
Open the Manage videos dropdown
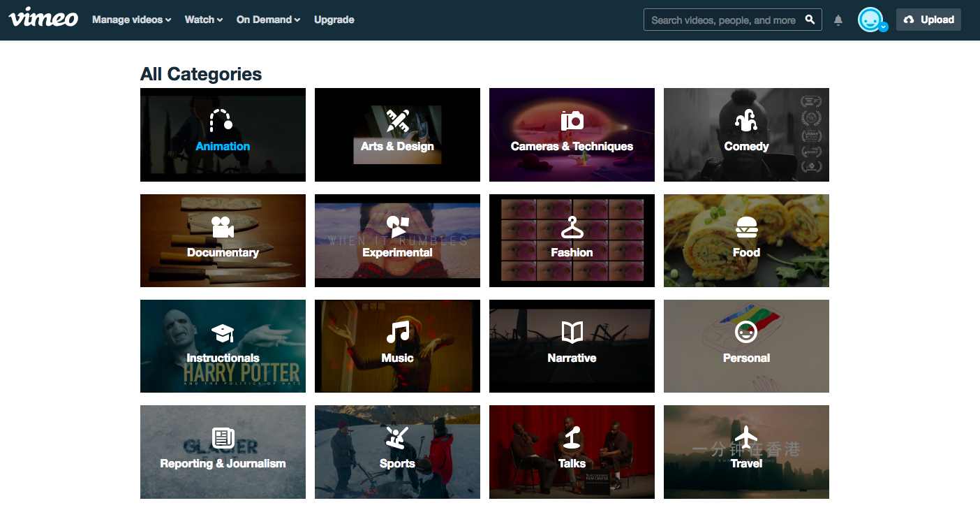[x=131, y=20]
